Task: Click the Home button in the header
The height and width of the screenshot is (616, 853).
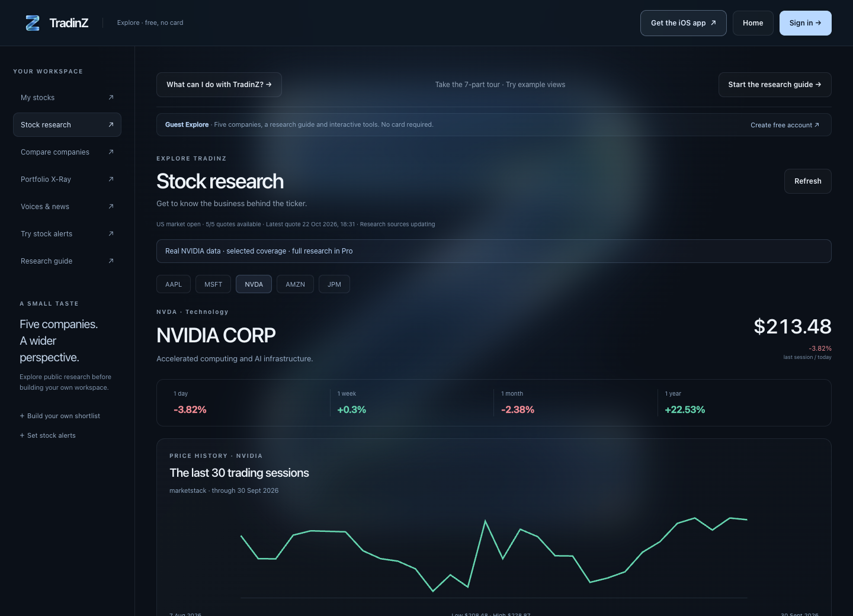Action: tap(753, 23)
